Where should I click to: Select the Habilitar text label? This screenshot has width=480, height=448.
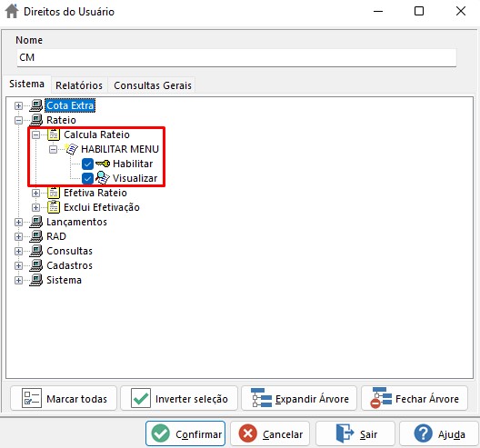click(x=133, y=164)
